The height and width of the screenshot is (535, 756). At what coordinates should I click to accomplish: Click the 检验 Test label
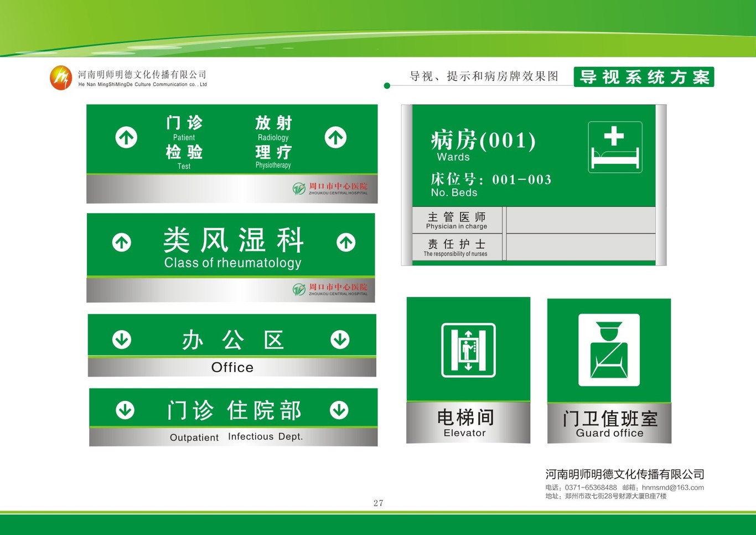(x=184, y=157)
